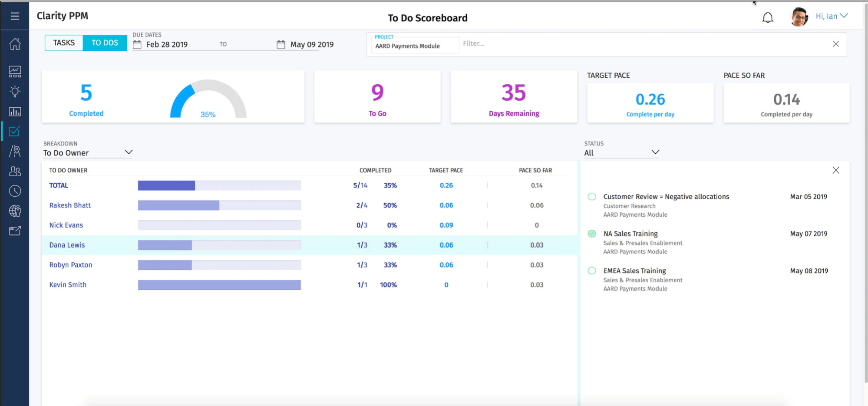868x406 pixels.
Task: Open the EMEA Sales Training to-do title
Action: [x=634, y=271]
